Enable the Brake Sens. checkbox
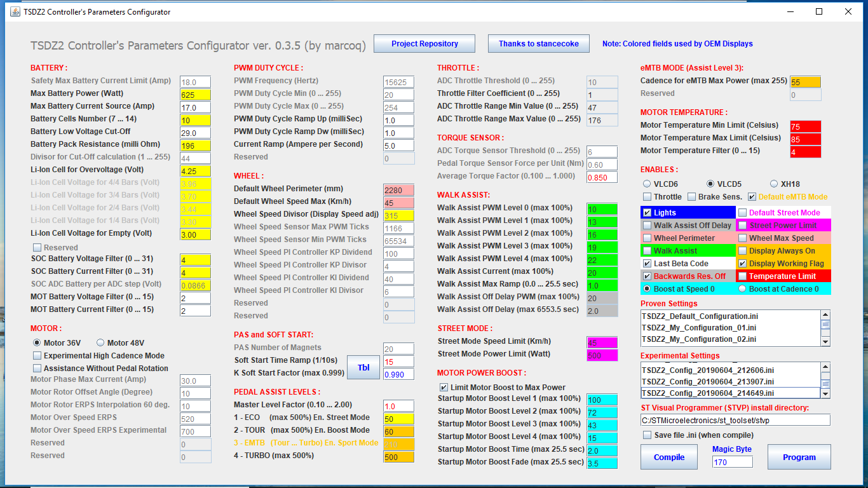The width and height of the screenshot is (868, 488). pyautogui.click(x=692, y=196)
